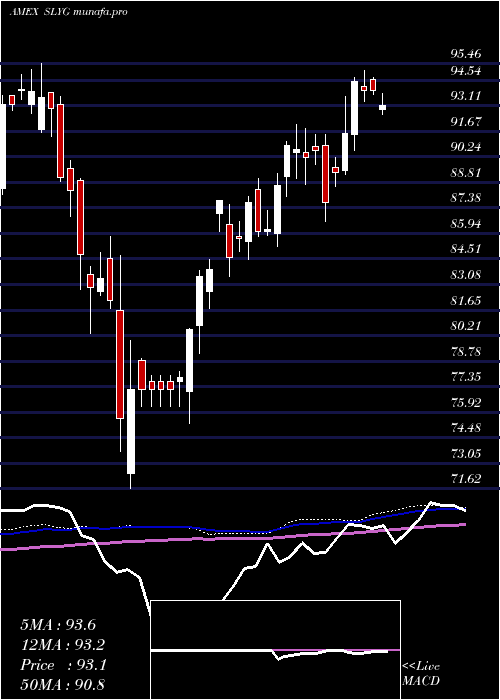
Task: Select the 77.35 price axis label
Action: pyautogui.click(x=466, y=378)
